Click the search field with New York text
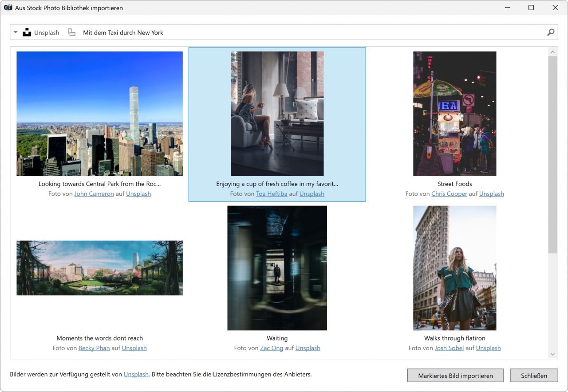 (311, 32)
